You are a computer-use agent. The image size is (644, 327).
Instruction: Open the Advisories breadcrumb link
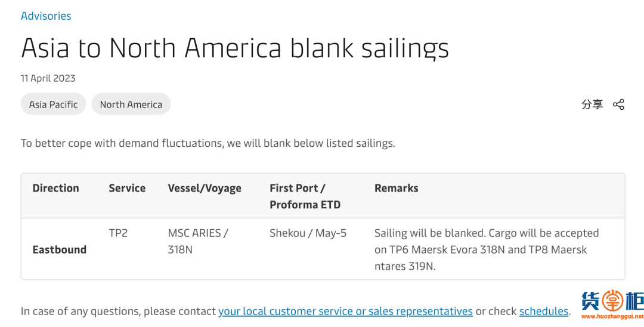(46, 16)
